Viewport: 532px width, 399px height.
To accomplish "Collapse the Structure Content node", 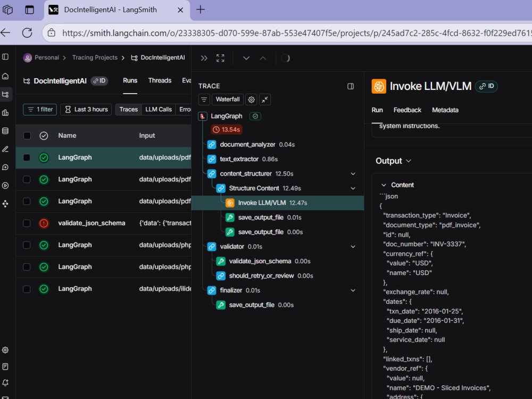I will [x=353, y=188].
